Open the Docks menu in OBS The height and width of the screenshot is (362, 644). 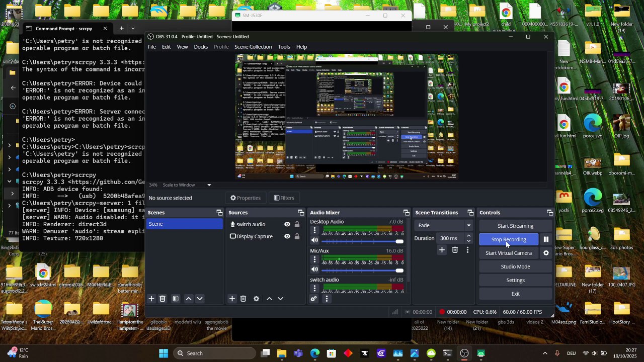click(201, 47)
